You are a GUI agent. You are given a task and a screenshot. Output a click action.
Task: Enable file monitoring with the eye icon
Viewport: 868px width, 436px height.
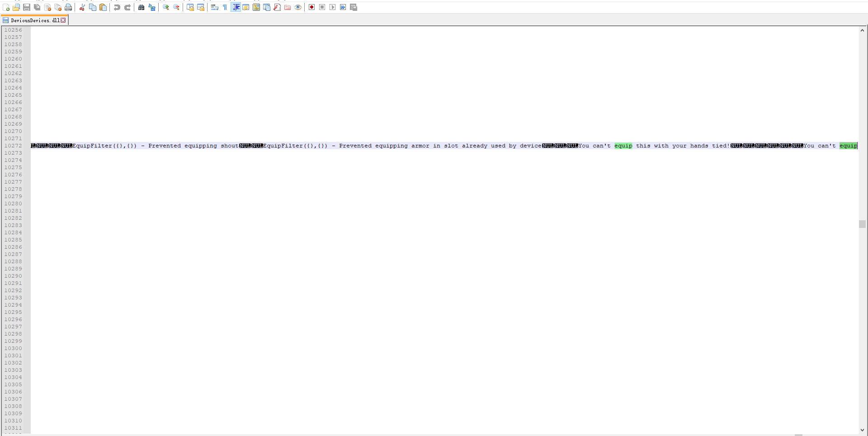coord(298,7)
